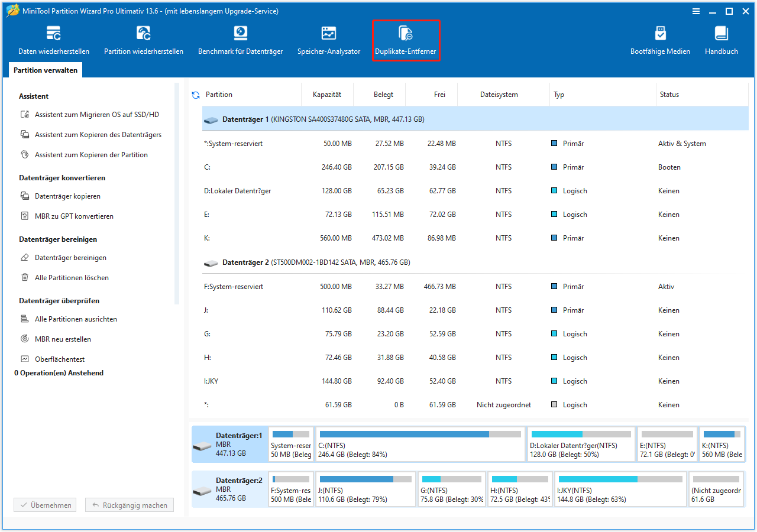Select E:(NTFS) block in disk map
Image resolution: width=757 pixels, height=532 pixels.
pyautogui.click(x=667, y=444)
